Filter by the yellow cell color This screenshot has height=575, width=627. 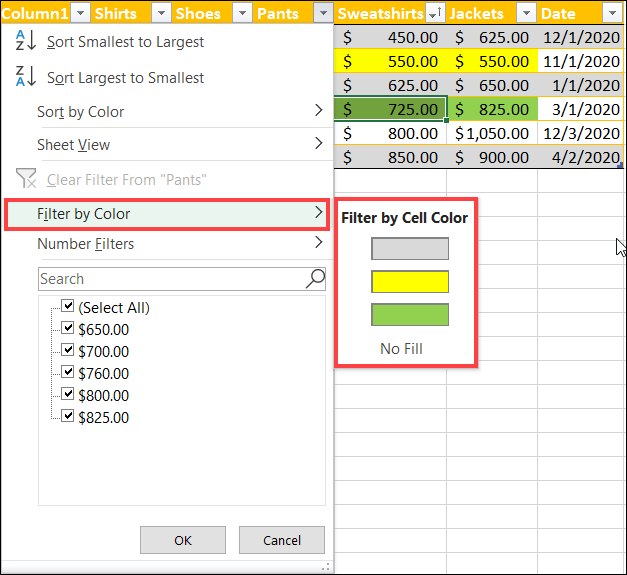(x=410, y=282)
